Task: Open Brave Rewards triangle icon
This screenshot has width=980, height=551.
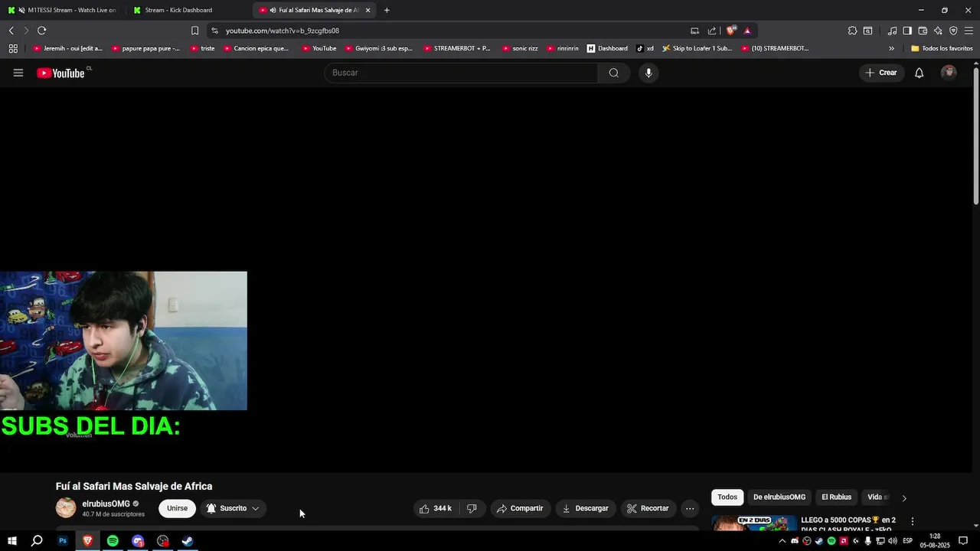Action: point(747,31)
